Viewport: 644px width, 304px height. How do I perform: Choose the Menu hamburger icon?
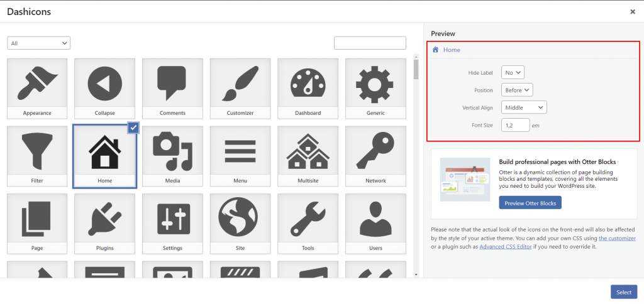240,156
